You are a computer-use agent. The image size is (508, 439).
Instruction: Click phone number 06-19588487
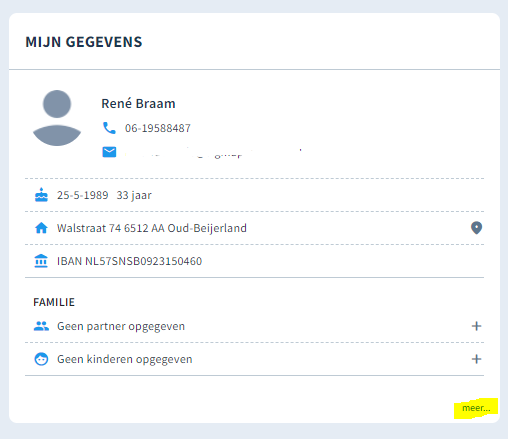click(x=158, y=128)
